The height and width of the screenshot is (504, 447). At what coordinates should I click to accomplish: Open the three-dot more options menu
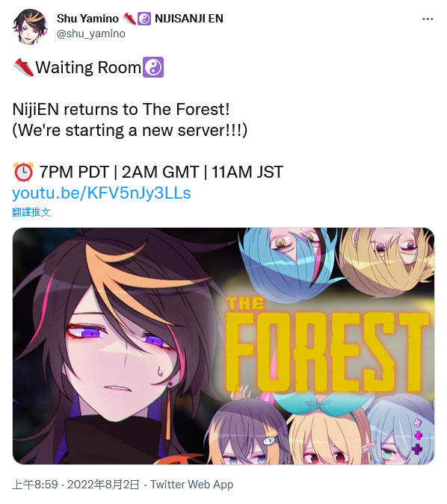click(428, 19)
